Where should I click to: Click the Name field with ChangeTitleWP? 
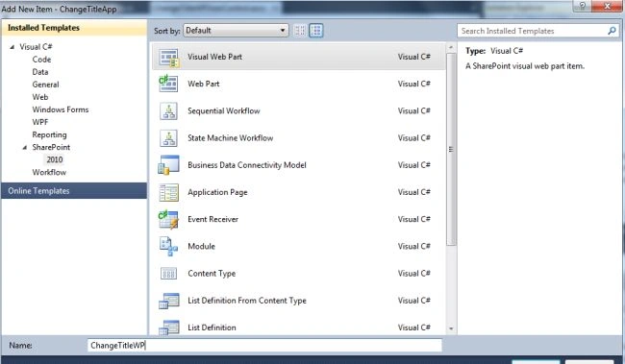point(264,346)
